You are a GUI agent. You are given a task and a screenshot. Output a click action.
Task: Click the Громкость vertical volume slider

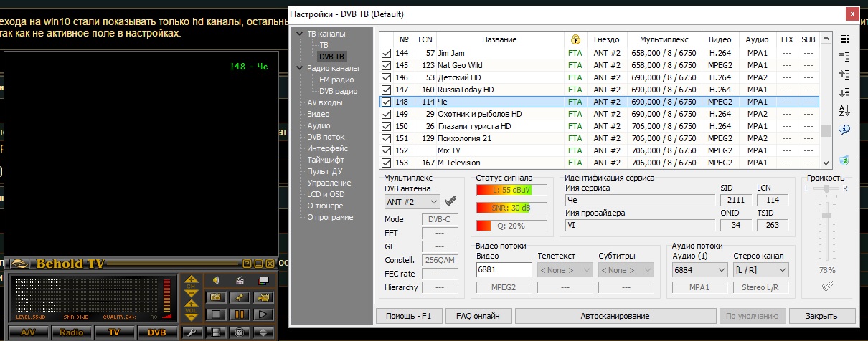tap(827, 215)
